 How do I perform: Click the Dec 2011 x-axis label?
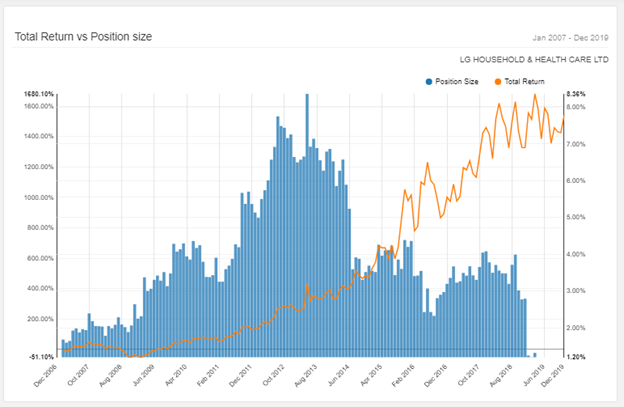(x=241, y=375)
